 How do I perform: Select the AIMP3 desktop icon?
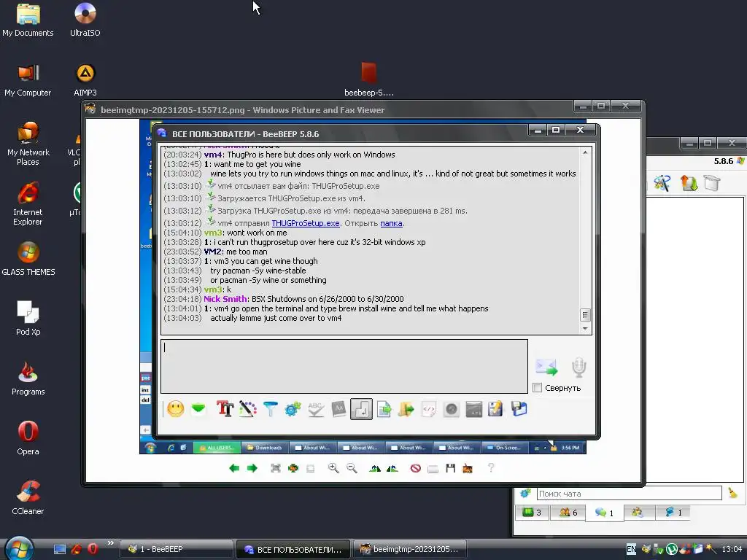click(85, 79)
